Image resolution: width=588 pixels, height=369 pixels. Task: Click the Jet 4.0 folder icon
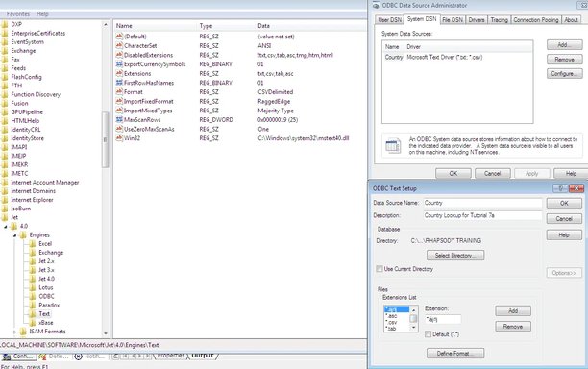tap(33, 279)
